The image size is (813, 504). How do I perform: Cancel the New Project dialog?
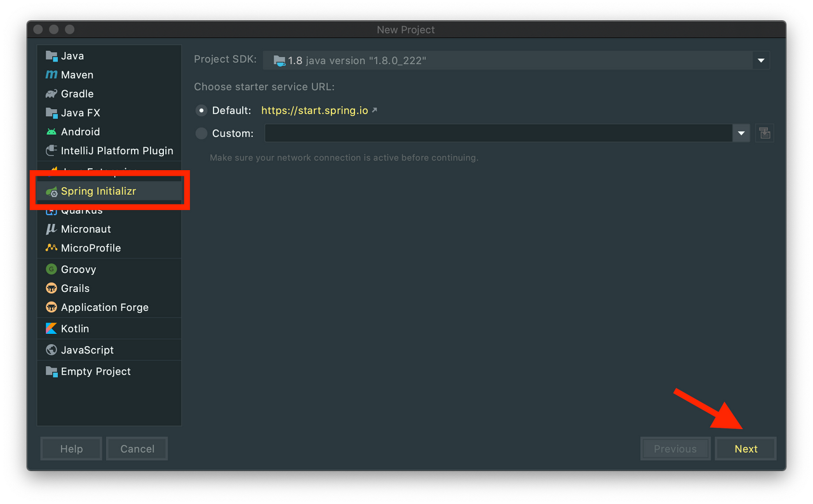137,449
